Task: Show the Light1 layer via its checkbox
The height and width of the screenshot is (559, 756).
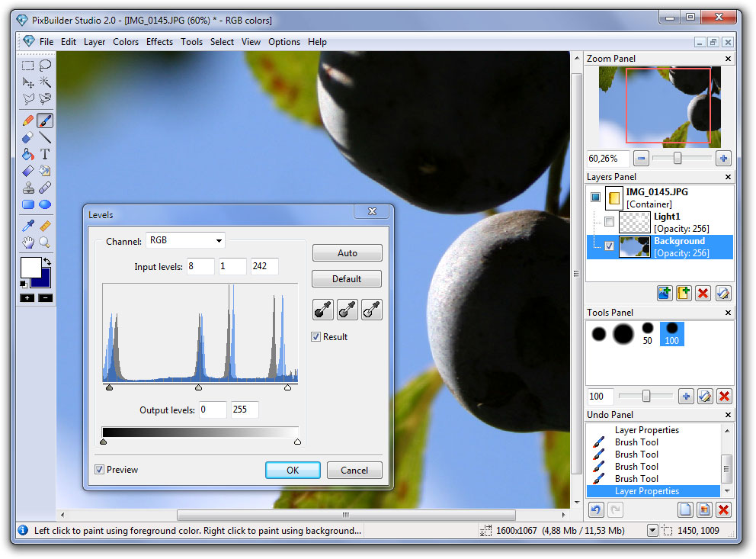Action: pyautogui.click(x=608, y=222)
